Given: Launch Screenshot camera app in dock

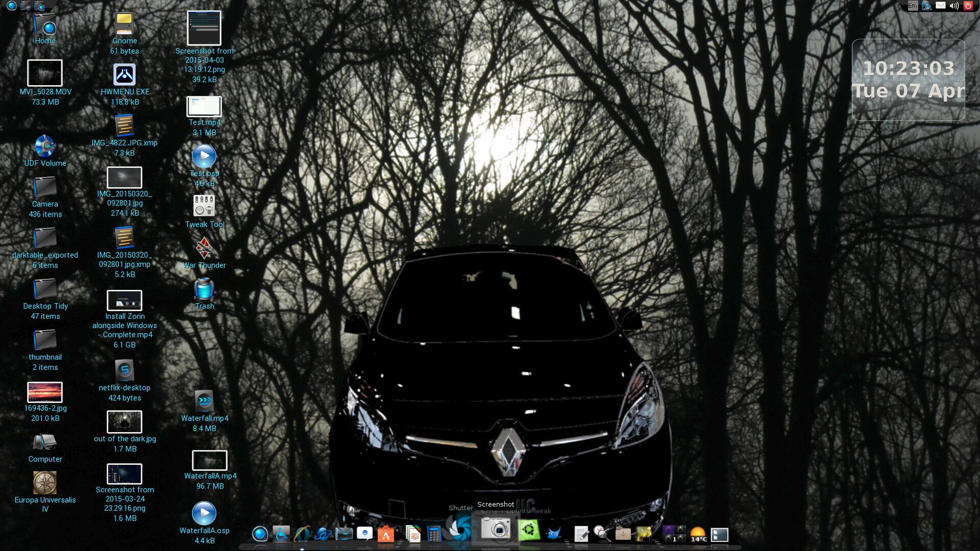Looking at the screenshot, I should (x=496, y=529).
